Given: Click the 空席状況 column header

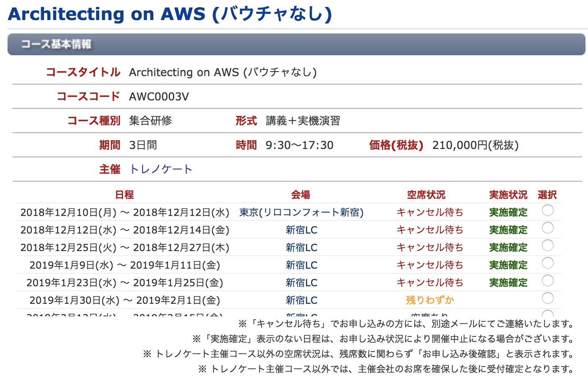Looking at the screenshot, I should (426, 195).
